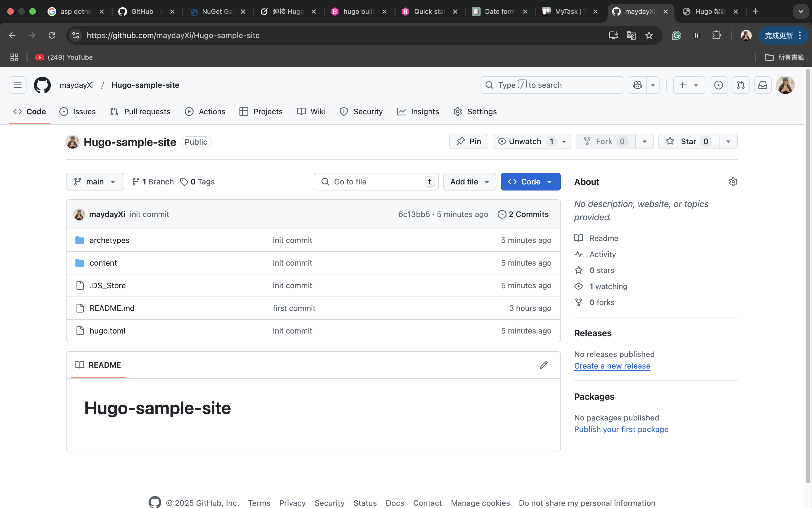
Task: Open the content folder
Action: [103, 263]
